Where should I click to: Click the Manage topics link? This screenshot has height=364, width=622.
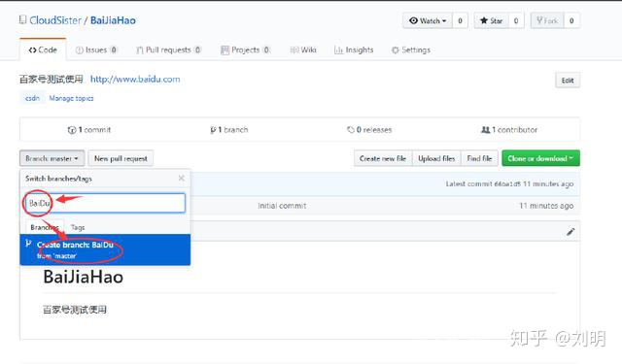coord(71,98)
